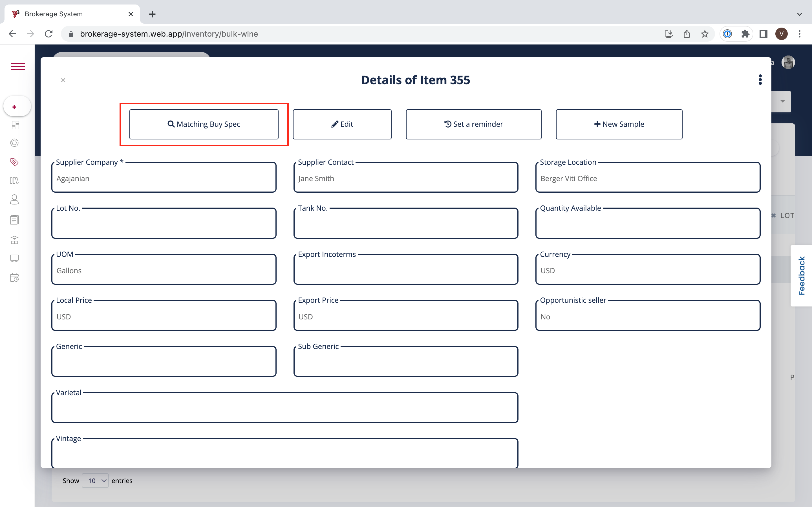Close the Details of Item 355 dialog
The image size is (812, 507).
pos(63,80)
